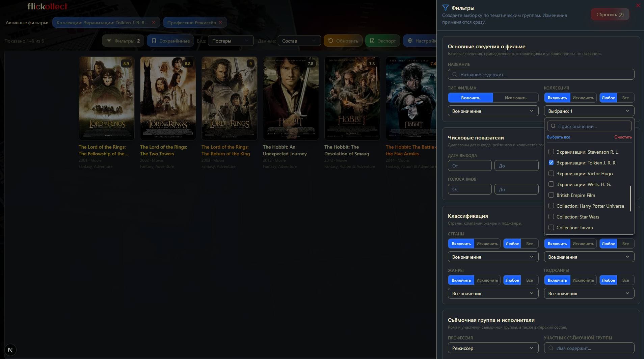This screenshot has height=359, width=644.
Task: Click the Экспорт button
Action: (383, 41)
